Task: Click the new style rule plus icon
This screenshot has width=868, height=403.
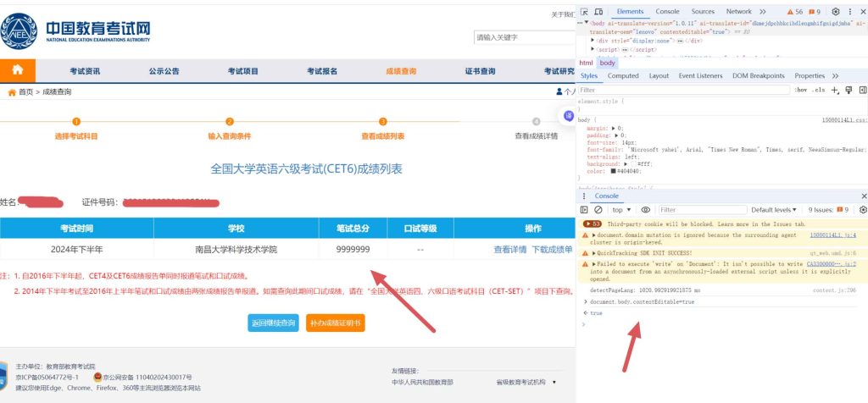Action: click(835, 90)
